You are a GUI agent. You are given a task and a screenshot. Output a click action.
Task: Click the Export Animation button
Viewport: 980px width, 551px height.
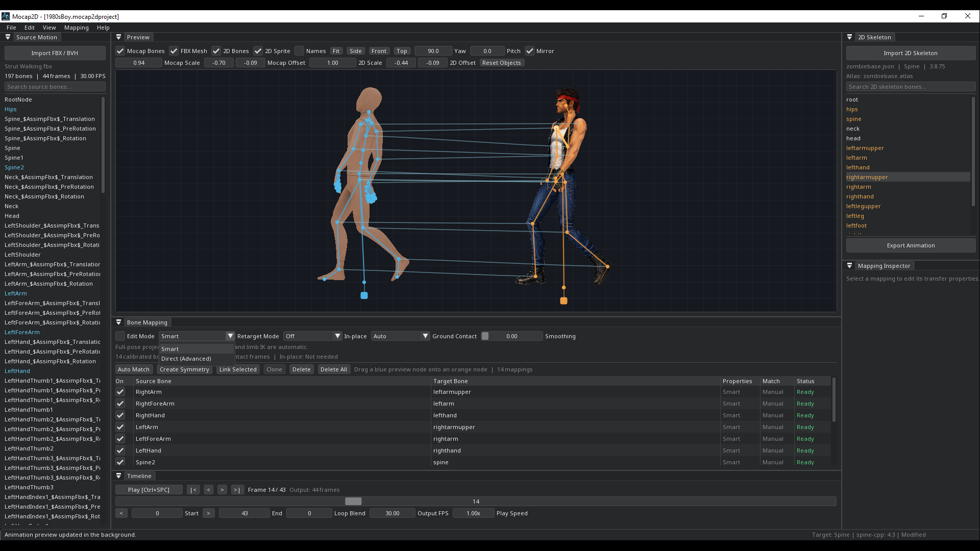[x=911, y=245]
